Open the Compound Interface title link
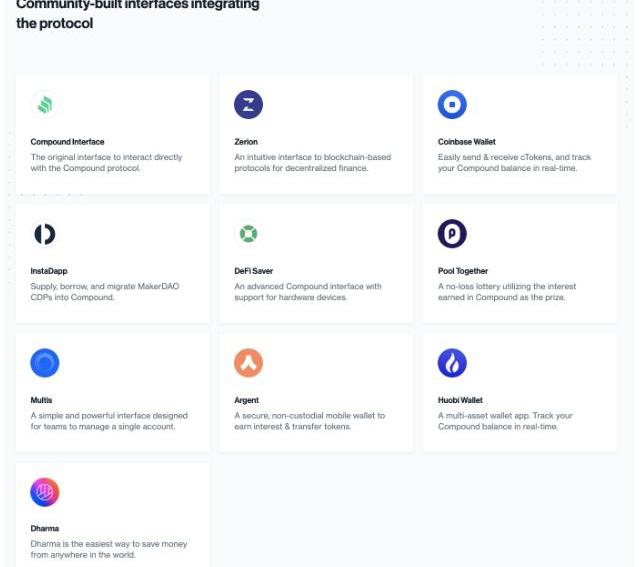 (x=67, y=142)
